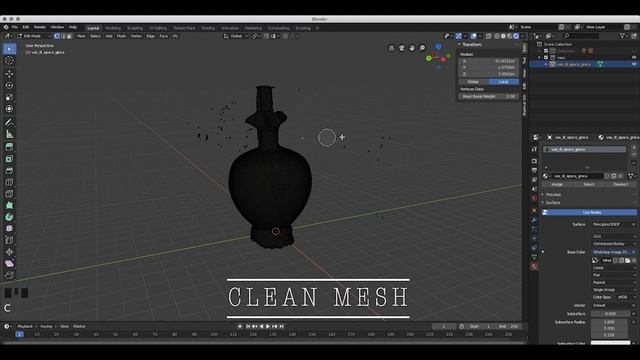Open the Mesh menu in viewport header
Viewport: 640px width, 360px height.
[121, 36]
